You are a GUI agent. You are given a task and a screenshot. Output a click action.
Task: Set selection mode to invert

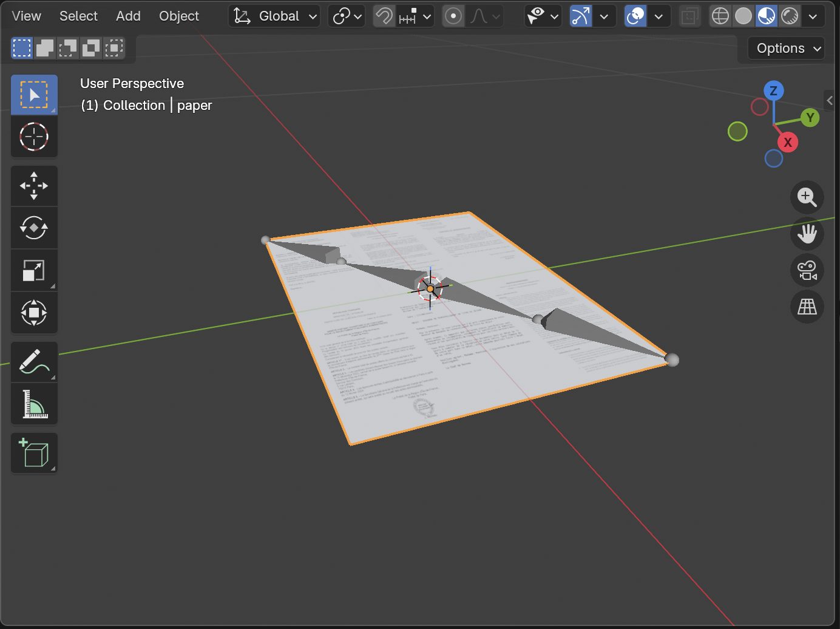click(x=91, y=48)
